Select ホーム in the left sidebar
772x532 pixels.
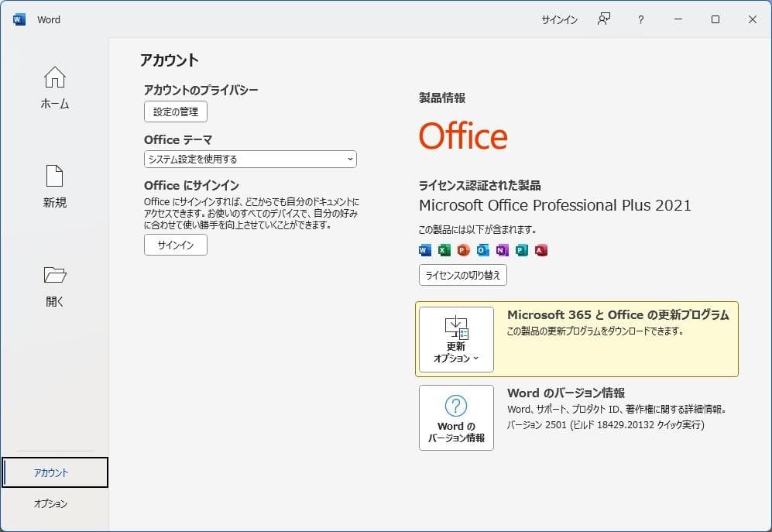point(53,86)
